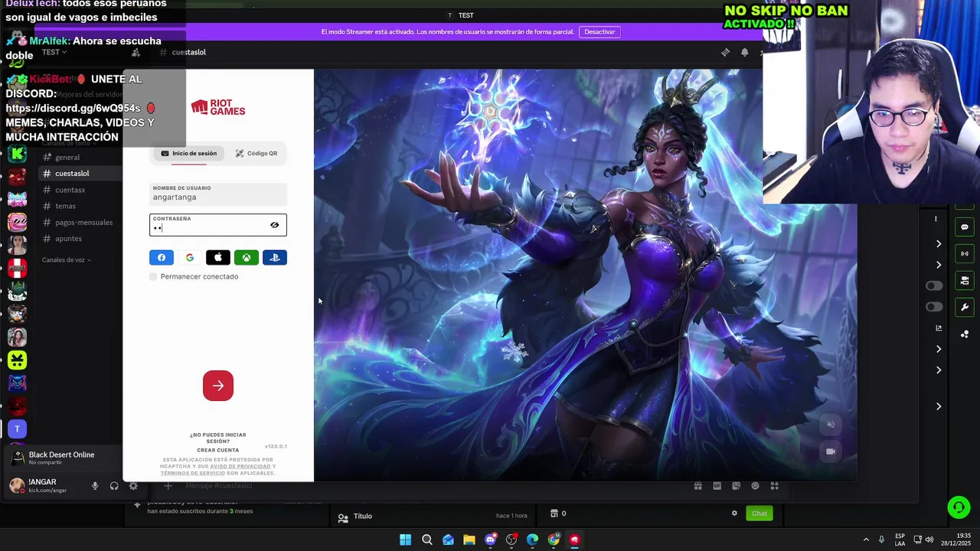Toggle the upper Kick panel switch

click(934, 286)
